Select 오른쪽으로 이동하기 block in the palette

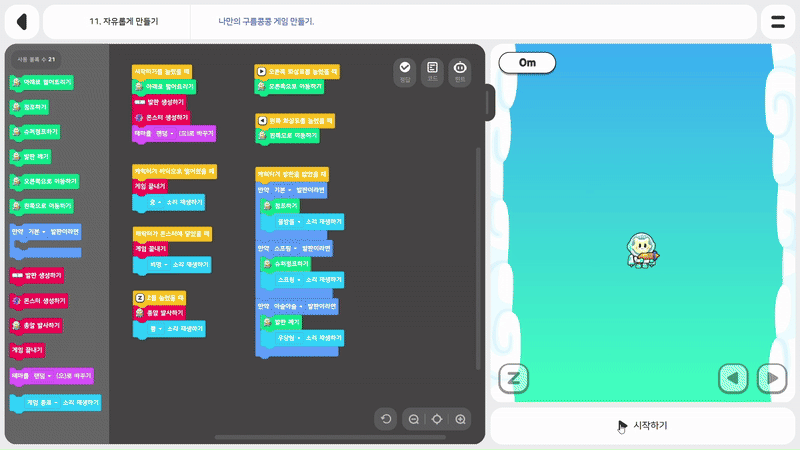tap(44, 182)
